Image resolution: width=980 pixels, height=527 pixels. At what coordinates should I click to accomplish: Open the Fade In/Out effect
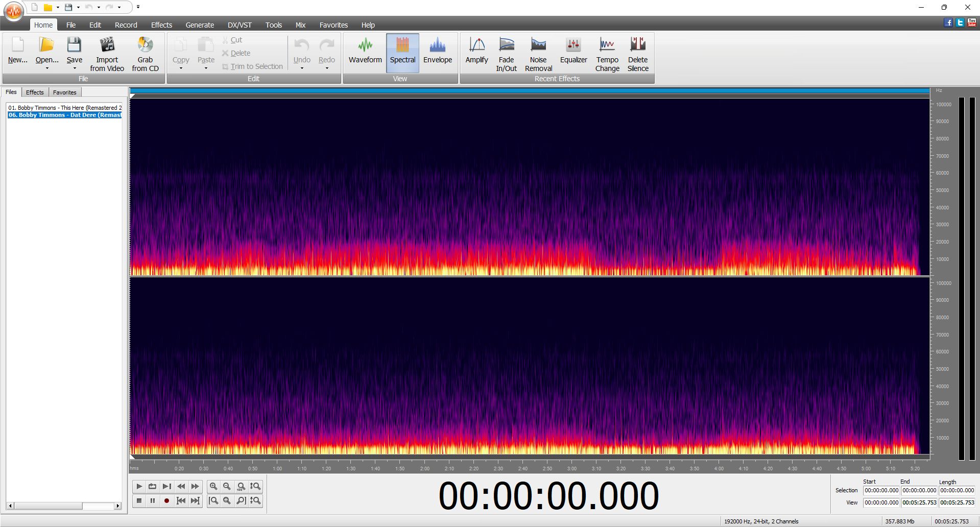click(506, 54)
